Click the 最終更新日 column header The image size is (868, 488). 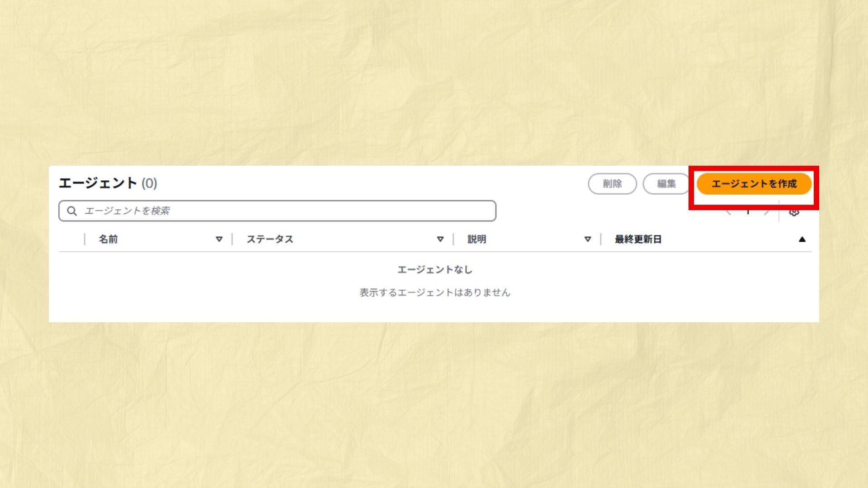click(x=638, y=239)
